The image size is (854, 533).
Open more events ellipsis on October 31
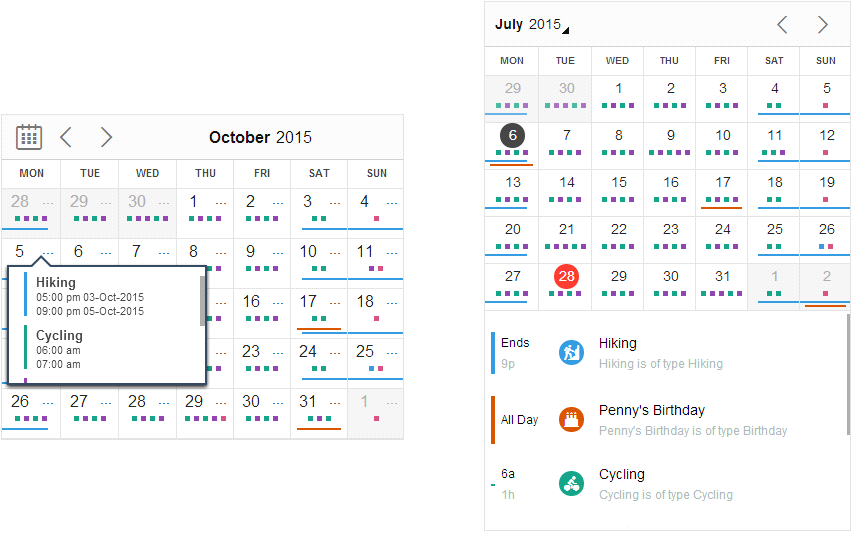point(335,404)
